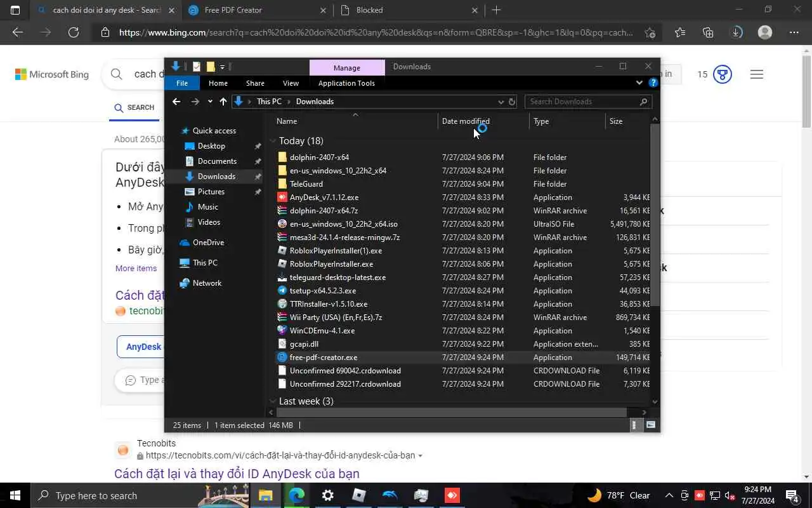The height and width of the screenshot is (508, 812).
Task: Customize Quick Access Toolbar dropdown arrow
Action: tap(223, 67)
